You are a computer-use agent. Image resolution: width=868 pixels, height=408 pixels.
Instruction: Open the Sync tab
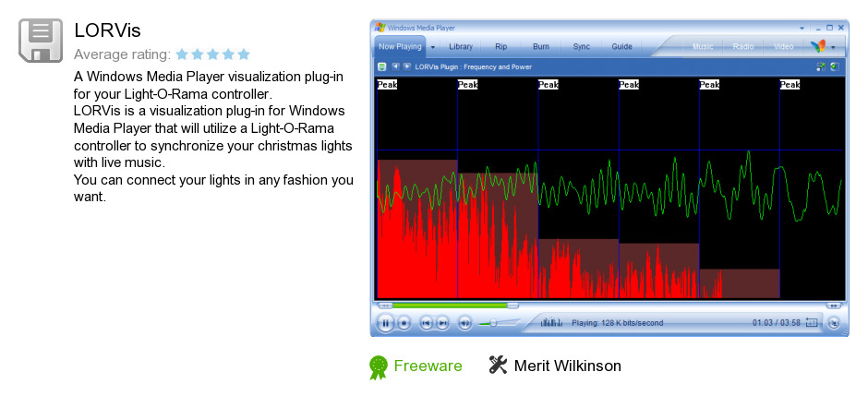[x=581, y=46]
